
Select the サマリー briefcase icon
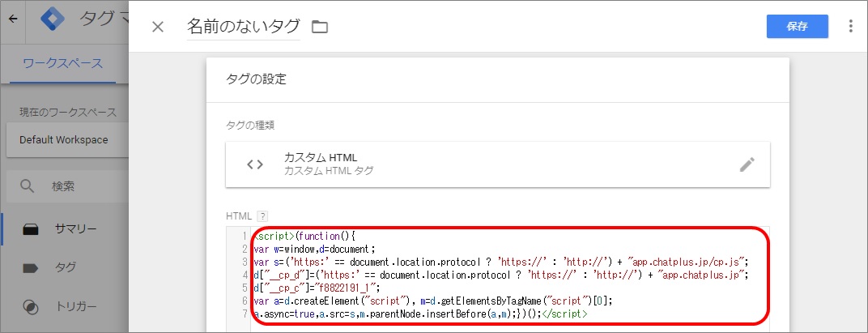[x=31, y=229]
